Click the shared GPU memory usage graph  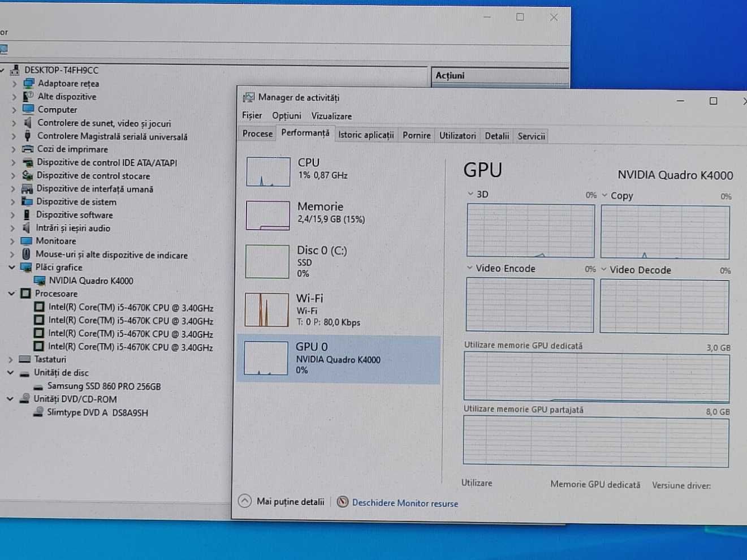tap(596, 441)
